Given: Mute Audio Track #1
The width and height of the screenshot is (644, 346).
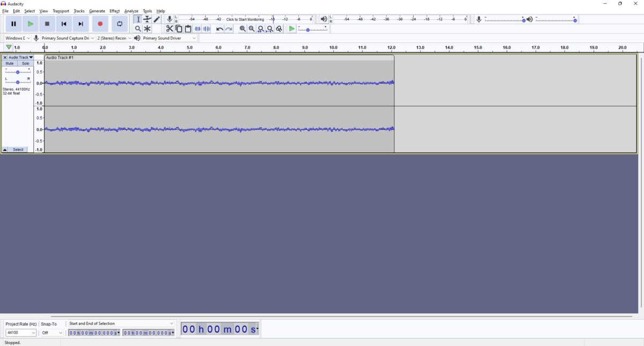Looking at the screenshot, I should click(10, 63).
